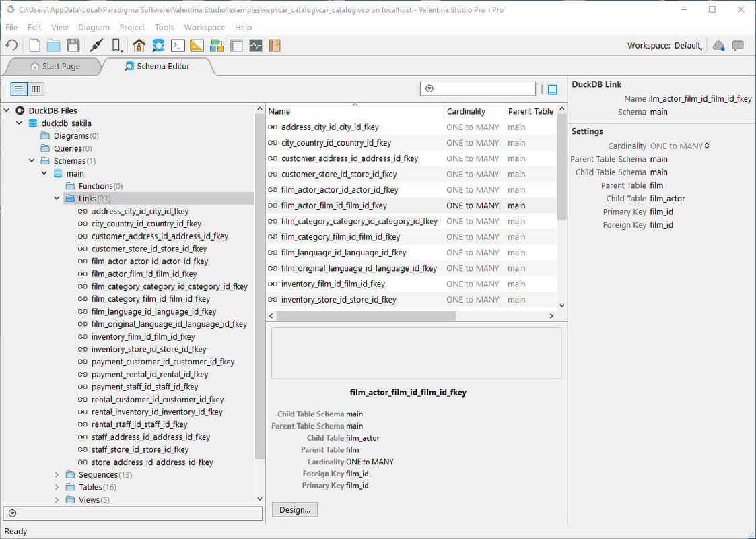Image resolution: width=756 pixels, height=539 pixels.
Task: Open the notebook icon in toolbar
Action: click(x=275, y=45)
